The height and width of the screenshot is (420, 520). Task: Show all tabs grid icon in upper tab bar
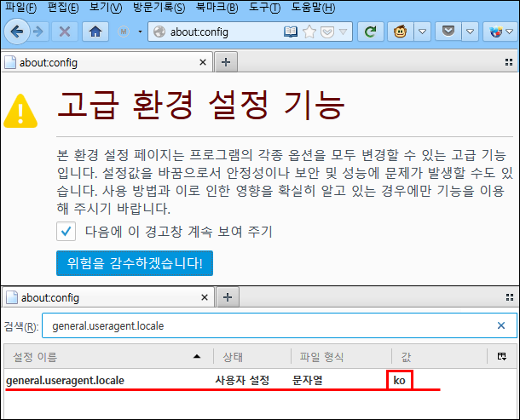click(x=509, y=62)
